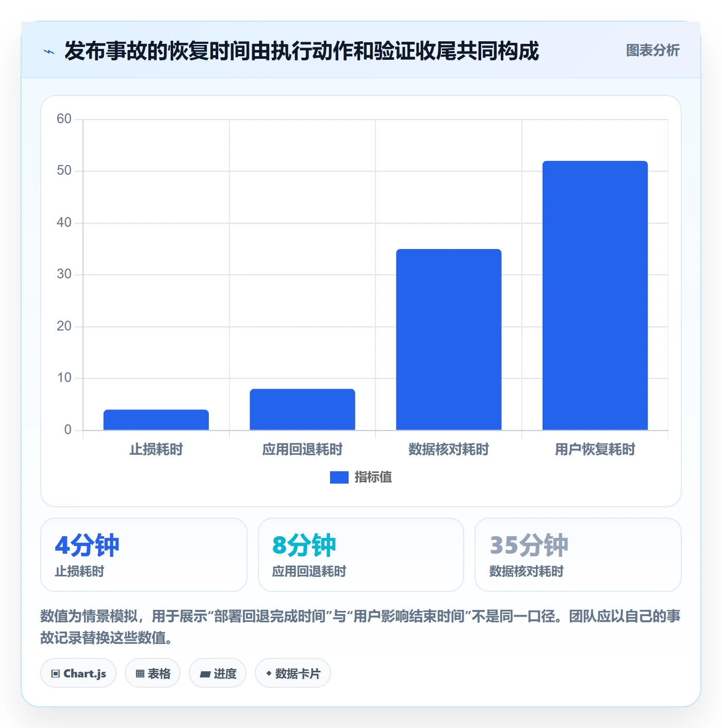Image resolution: width=722 pixels, height=728 pixels.
Task: Click the 指标值 legend label
Action: pos(373,477)
